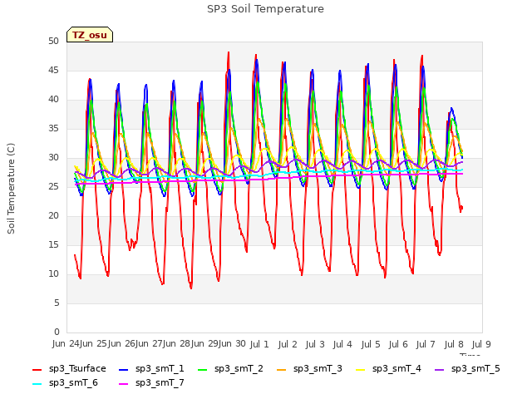Image resolution: width=532 pixels, height=399 pixels.
Task: Click the orange sp3_smT_3 legend swatch
Action: 282,369
